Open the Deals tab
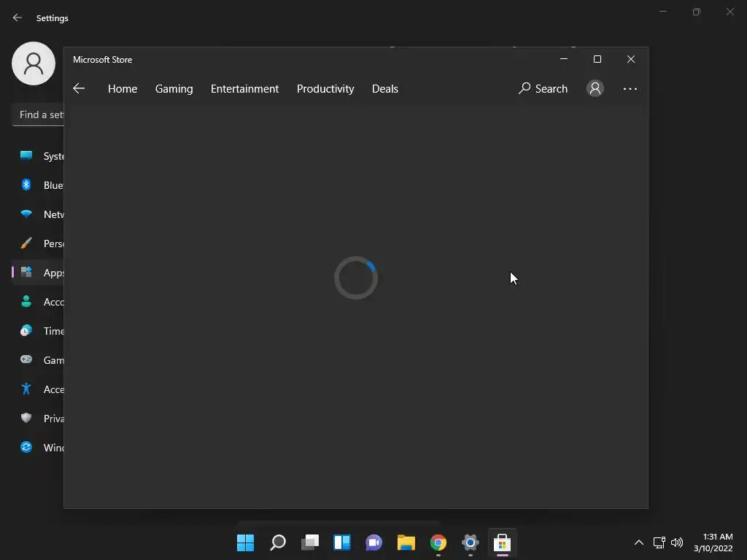This screenshot has height=560, width=747. [x=385, y=88]
